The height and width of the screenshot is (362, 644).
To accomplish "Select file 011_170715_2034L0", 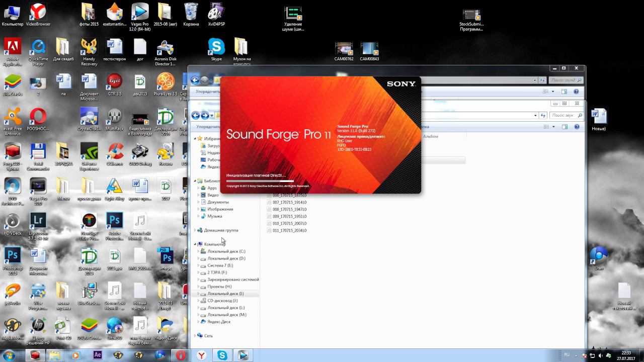I will click(x=286, y=230).
